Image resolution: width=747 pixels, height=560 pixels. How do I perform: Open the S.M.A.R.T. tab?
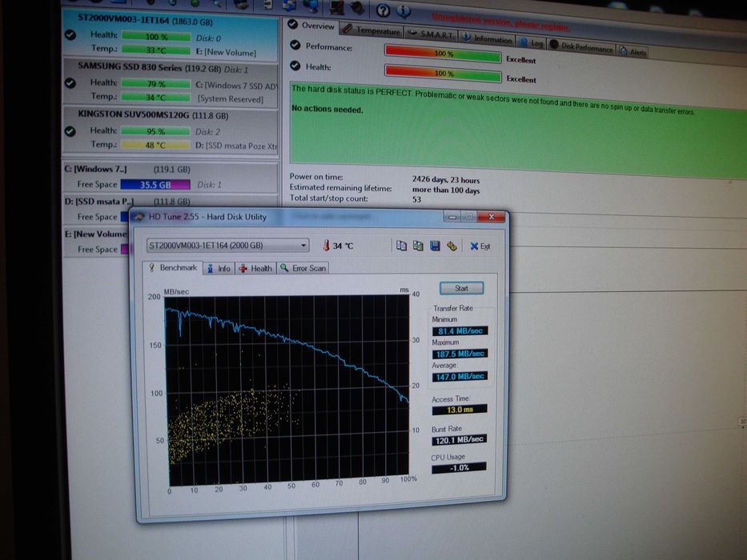point(431,34)
